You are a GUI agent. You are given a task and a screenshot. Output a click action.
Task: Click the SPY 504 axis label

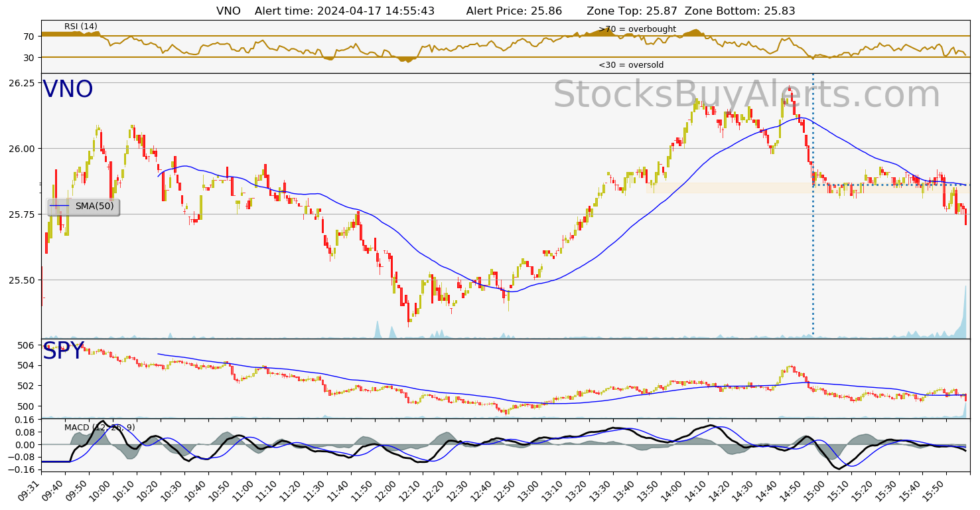tap(27, 365)
